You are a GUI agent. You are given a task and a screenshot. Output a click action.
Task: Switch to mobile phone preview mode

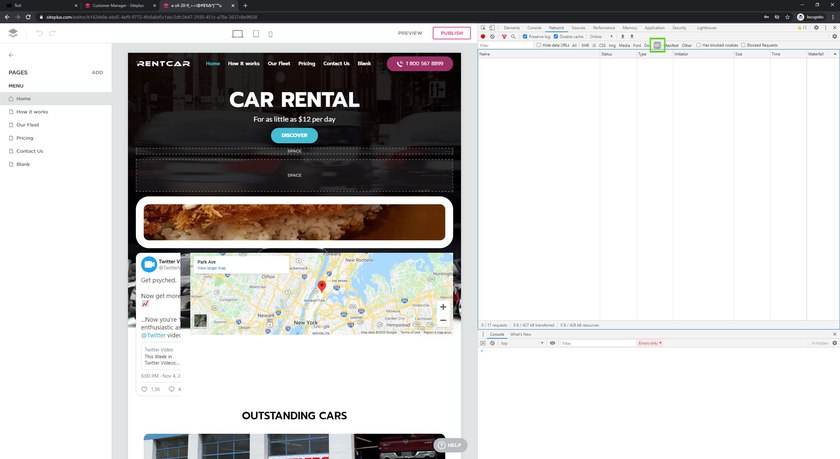(x=271, y=34)
